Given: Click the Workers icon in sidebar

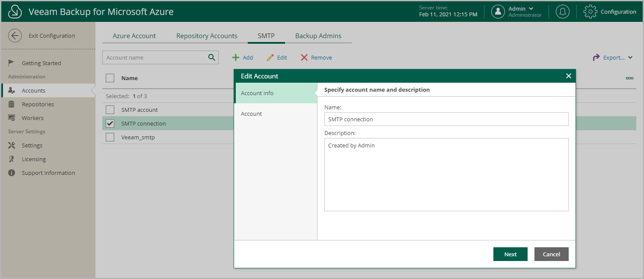Looking at the screenshot, I should [x=12, y=118].
